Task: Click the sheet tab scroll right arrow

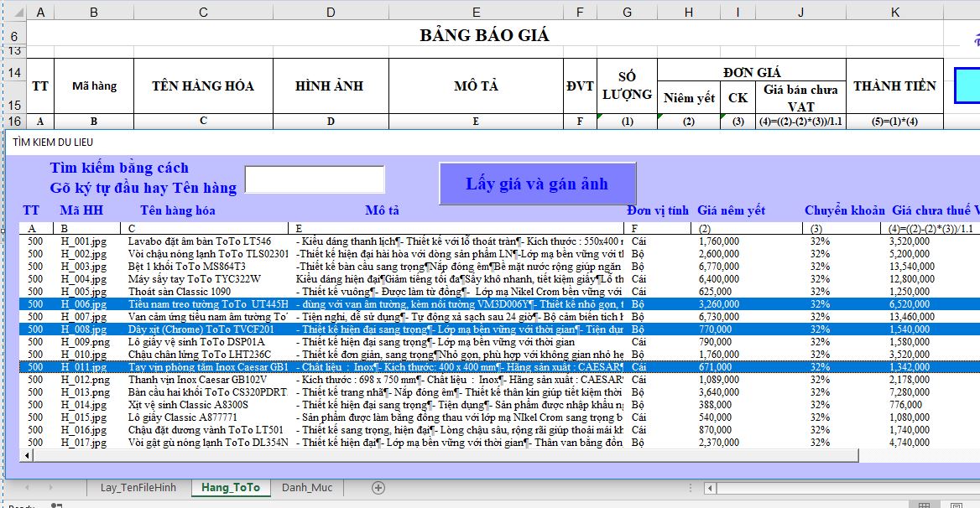Action: point(50,487)
